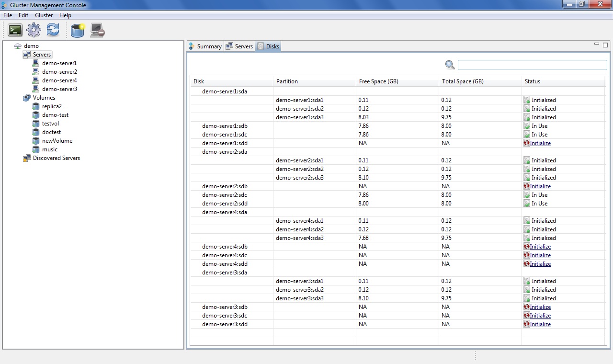Screen dimensions: 613x364
Task: Select Discovered Servers in the tree
Action: coord(56,158)
